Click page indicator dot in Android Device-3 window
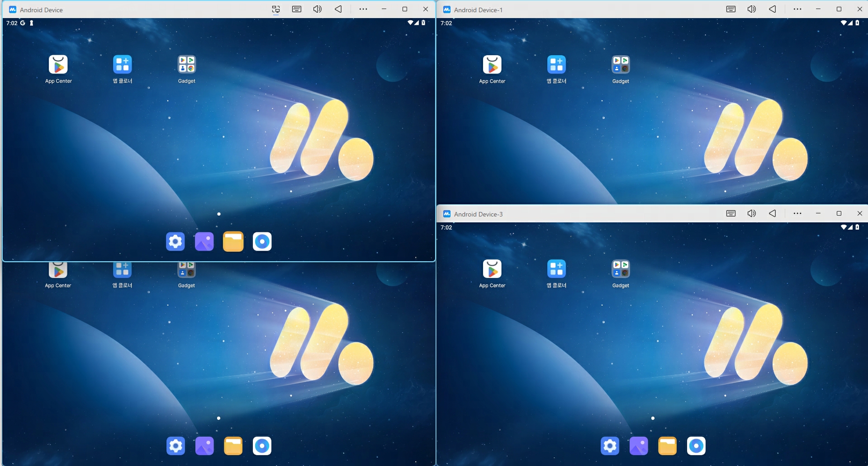 pyautogui.click(x=653, y=418)
